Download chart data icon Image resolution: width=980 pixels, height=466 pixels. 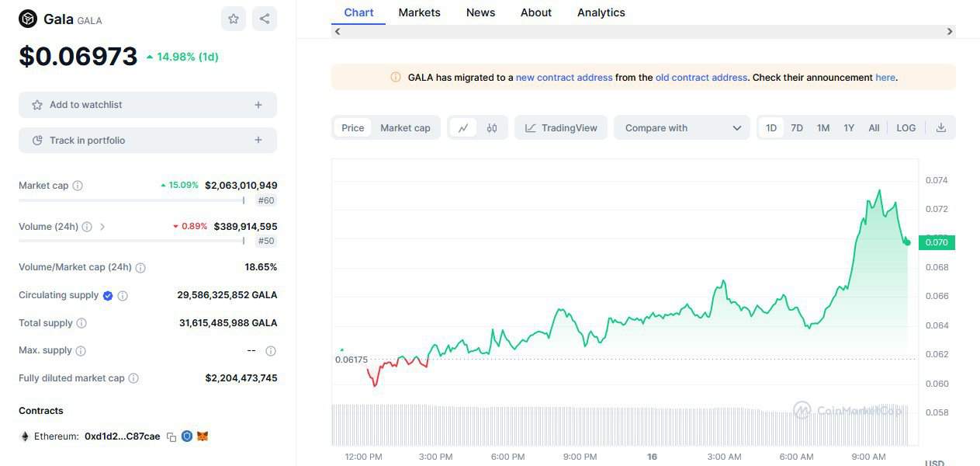click(941, 127)
